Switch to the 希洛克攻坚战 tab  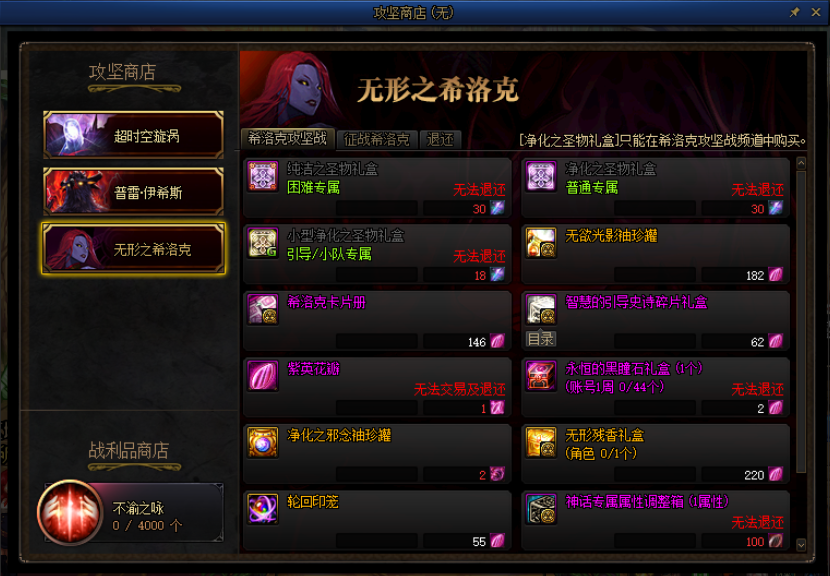pos(287,139)
